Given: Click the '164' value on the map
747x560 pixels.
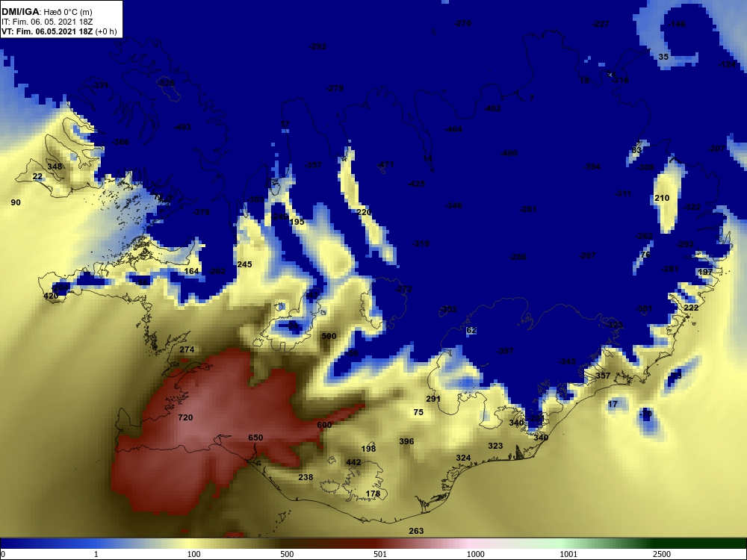Looking at the screenshot, I should point(191,272).
